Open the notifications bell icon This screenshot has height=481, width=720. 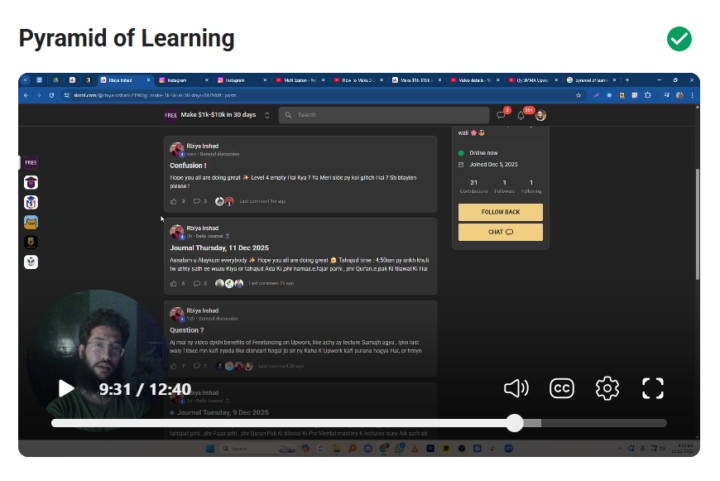click(x=522, y=115)
